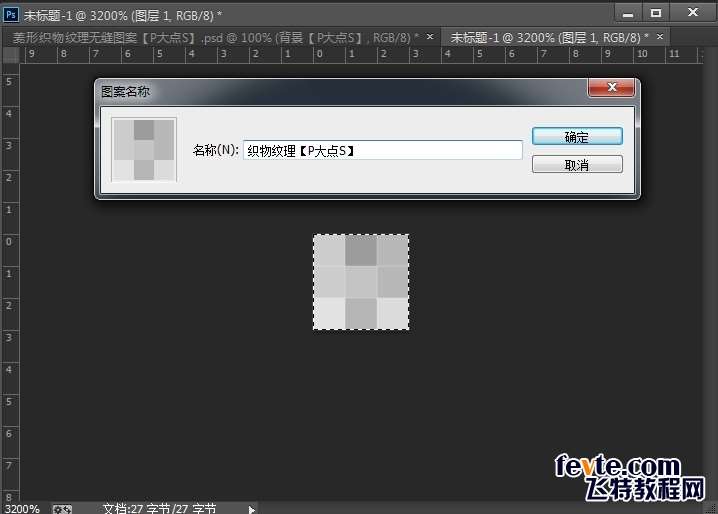718x514 pixels.
Task: Close the 图案名称 dialog with the red X
Action: coord(611,87)
